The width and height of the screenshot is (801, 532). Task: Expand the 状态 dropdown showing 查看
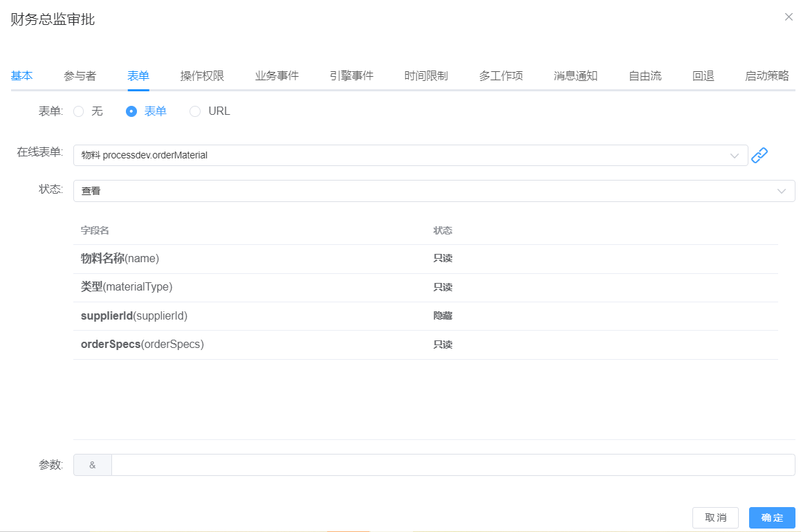(x=434, y=191)
